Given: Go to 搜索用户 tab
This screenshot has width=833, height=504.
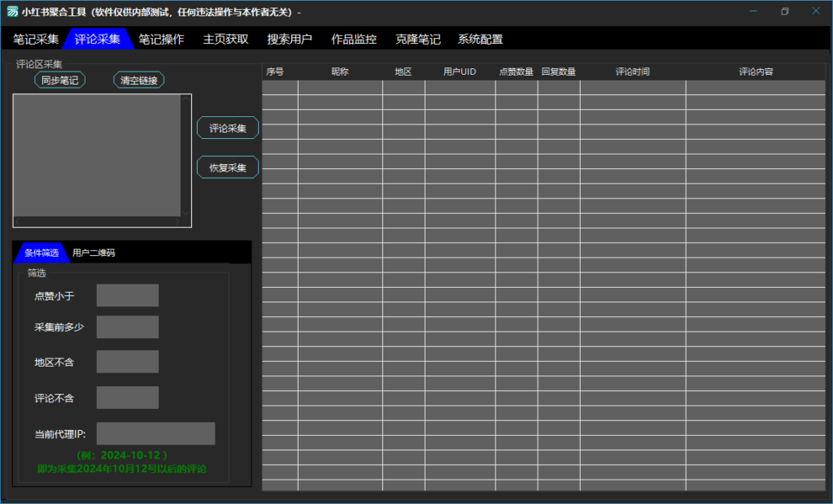Looking at the screenshot, I should 290,39.
